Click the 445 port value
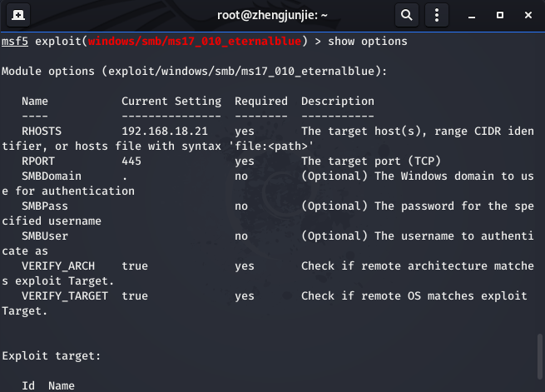Screen dimensions: 545x392 tap(131, 161)
